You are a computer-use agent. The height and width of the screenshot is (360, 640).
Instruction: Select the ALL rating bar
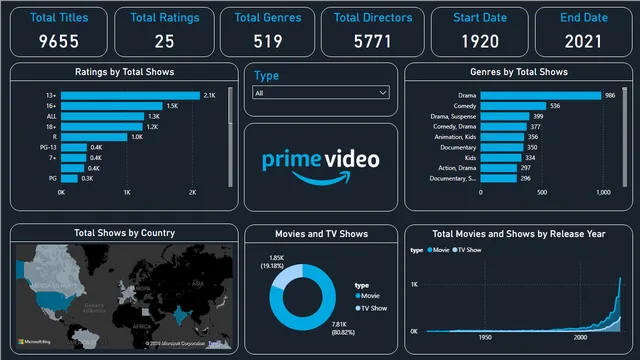click(102, 116)
